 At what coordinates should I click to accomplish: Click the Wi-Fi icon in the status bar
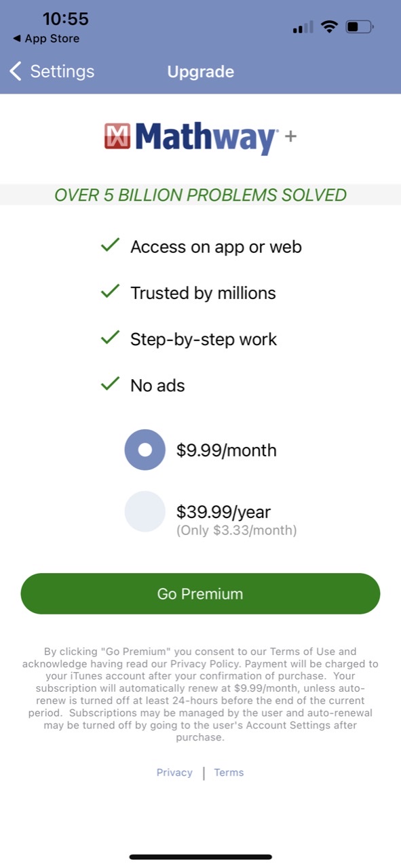(330, 26)
